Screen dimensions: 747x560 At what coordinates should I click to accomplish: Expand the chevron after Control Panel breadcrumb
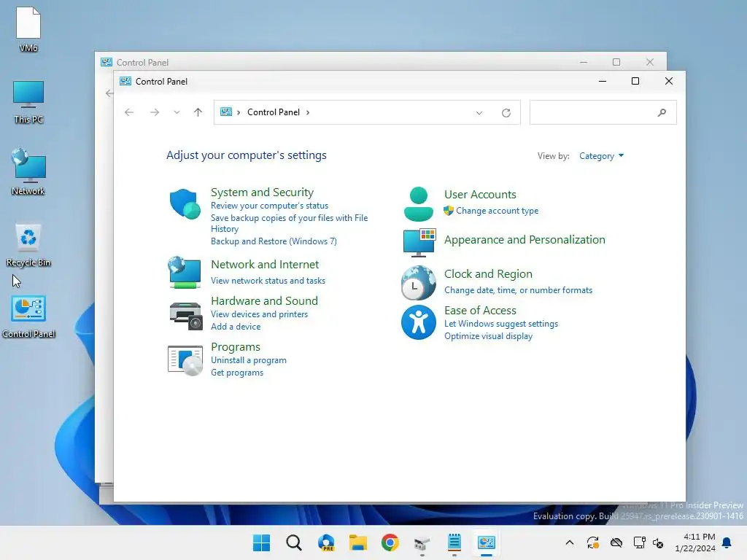[x=308, y=112]
